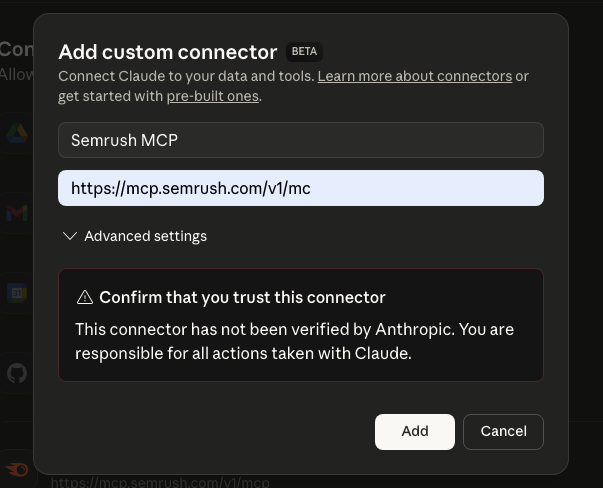
Task: Click the Semrush flame icon in background
Action: coord(17,469)
